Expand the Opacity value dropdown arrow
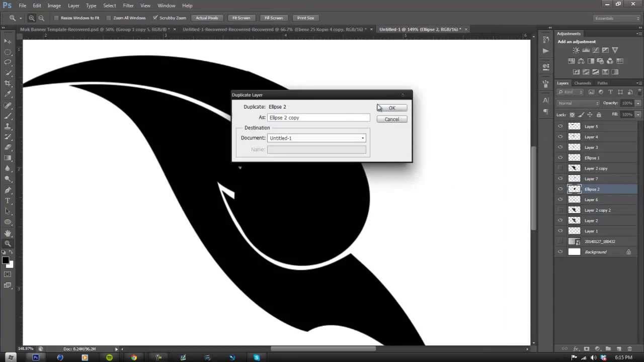 [x=638, y=103]
